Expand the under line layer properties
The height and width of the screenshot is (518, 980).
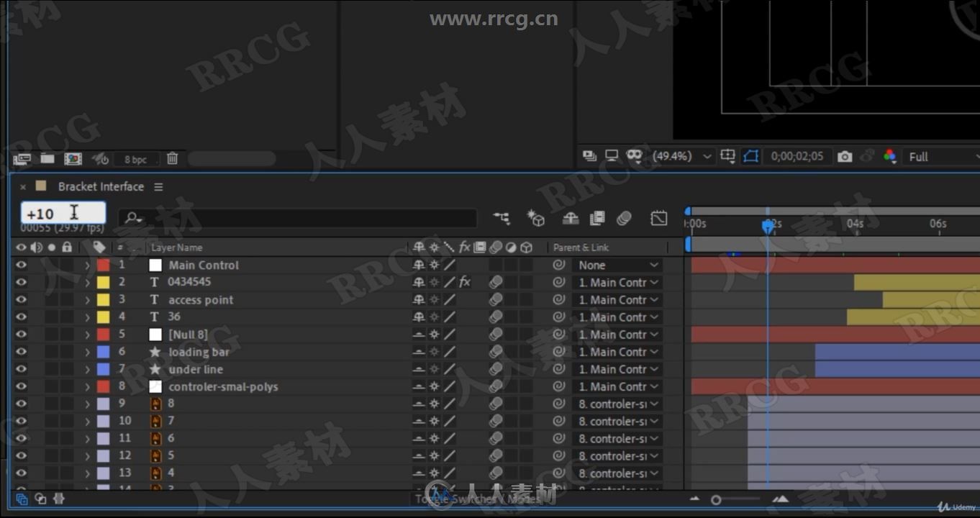pyautogui.click(x=88, y=369)
